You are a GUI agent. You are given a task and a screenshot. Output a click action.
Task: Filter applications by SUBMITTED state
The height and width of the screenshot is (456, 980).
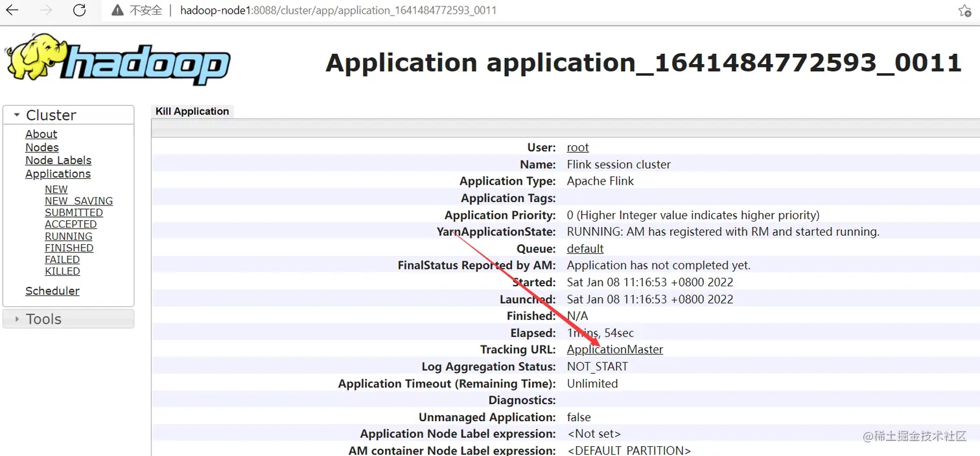(x=74, y=212)
